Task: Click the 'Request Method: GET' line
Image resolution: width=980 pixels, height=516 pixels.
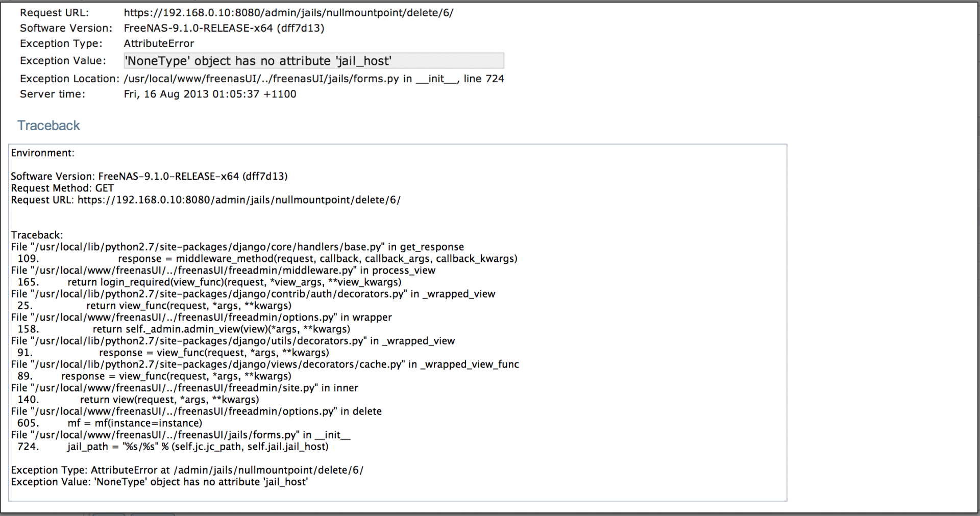Action: point(62,188)
